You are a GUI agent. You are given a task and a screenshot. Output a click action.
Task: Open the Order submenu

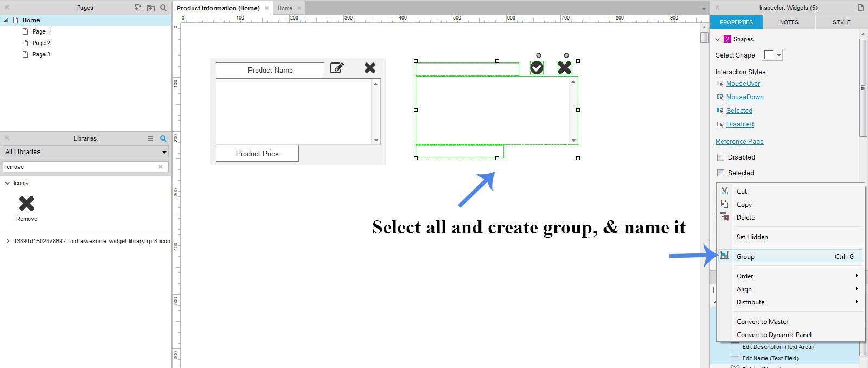pos(791,276)
